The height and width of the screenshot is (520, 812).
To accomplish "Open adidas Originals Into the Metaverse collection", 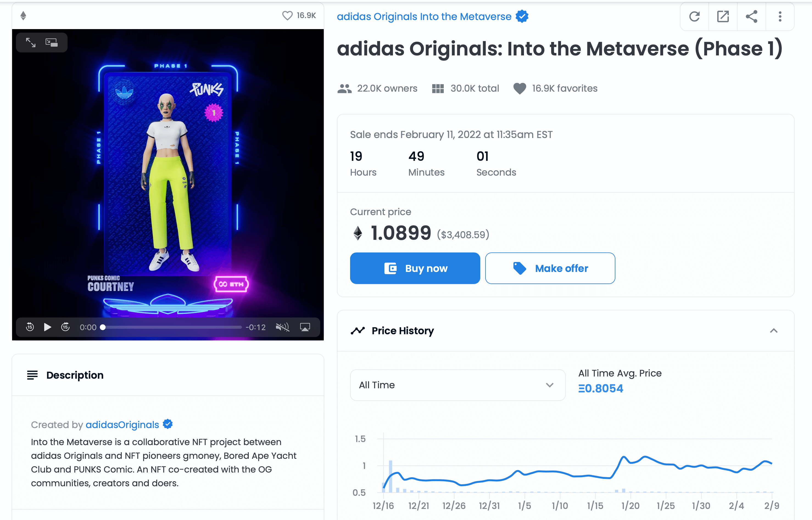I will 424,16.
